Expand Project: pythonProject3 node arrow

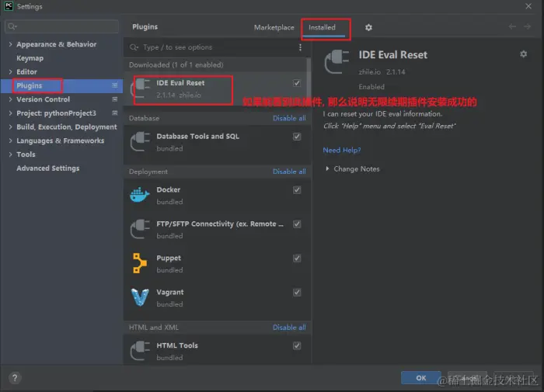(x=10, y=113)
